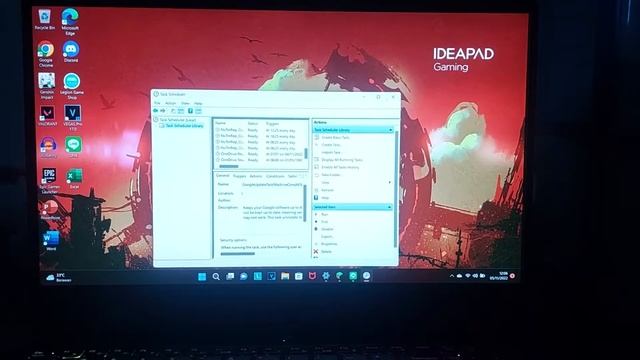This screenshot has width=640, height=360.
Task: Open Google Chrome desktop shortcut
Action: point(46,54)
